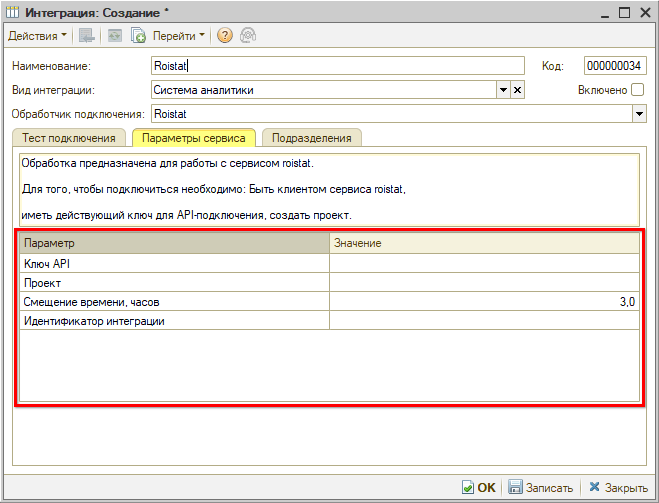Select the Ключ API row

click(330, 263)
